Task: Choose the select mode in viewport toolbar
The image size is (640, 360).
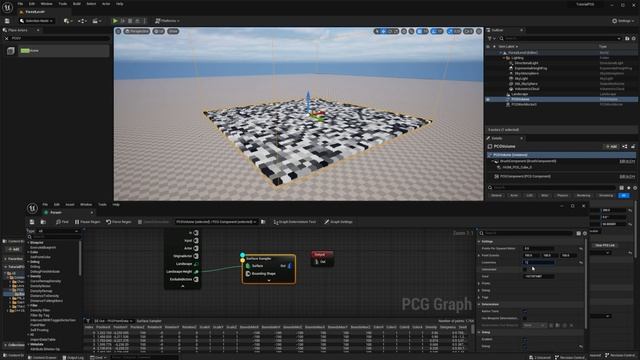Action: click(x=377, y=31)
